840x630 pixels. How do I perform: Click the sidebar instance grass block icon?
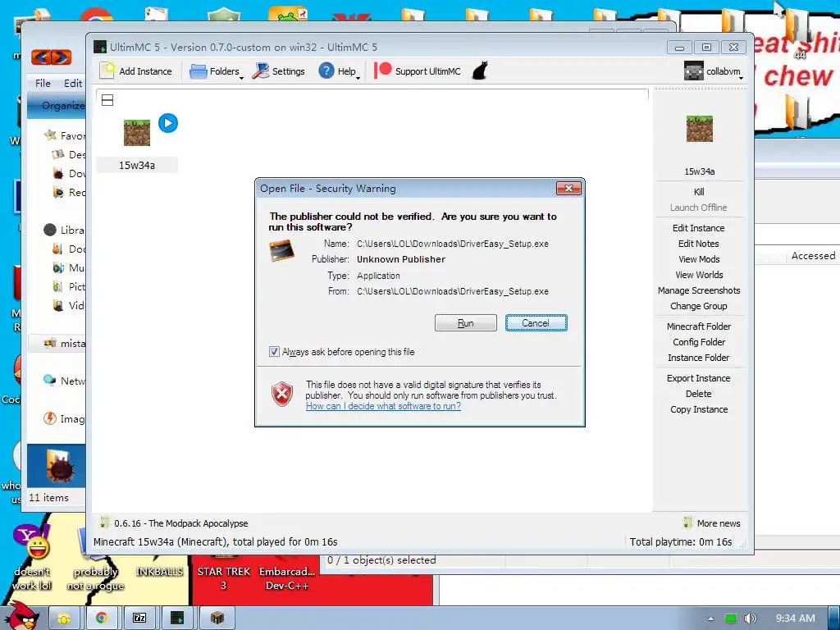pos(699,129)
